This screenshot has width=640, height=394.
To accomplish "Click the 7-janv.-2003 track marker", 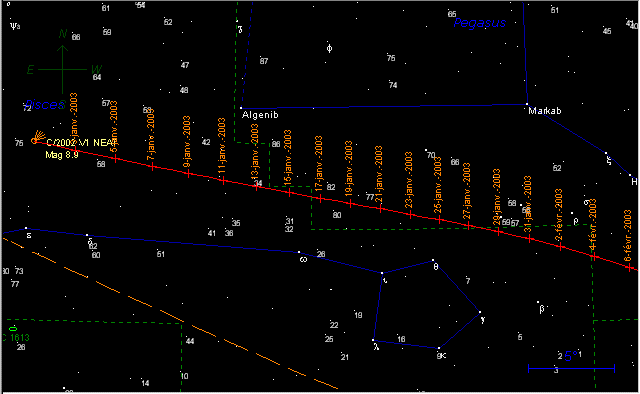I will click(x=152, y=167).
